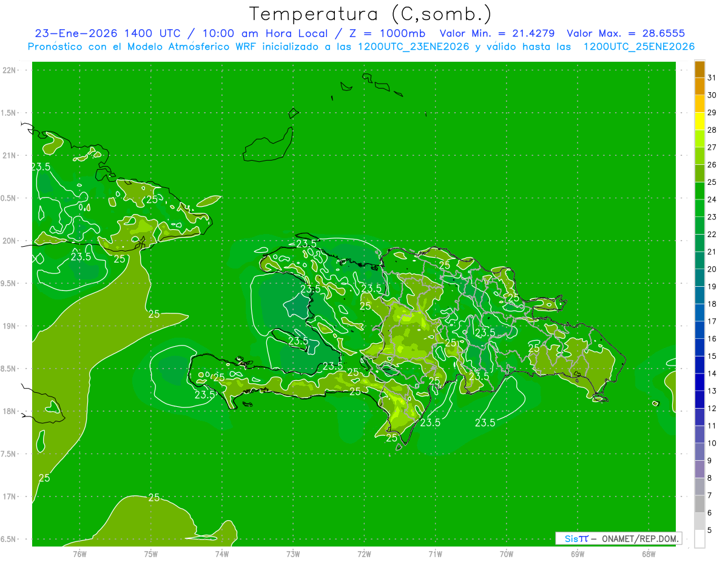
Task: Select the blue legend band between 14 and 15
Action: [699, 365]
